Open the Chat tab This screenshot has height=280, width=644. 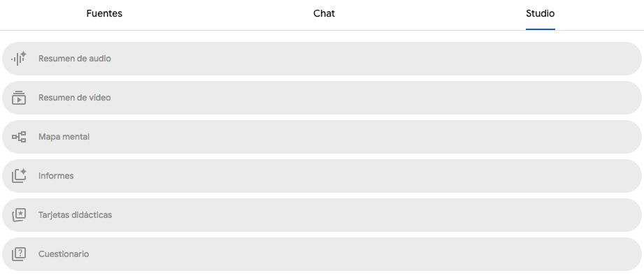[324, 14]
